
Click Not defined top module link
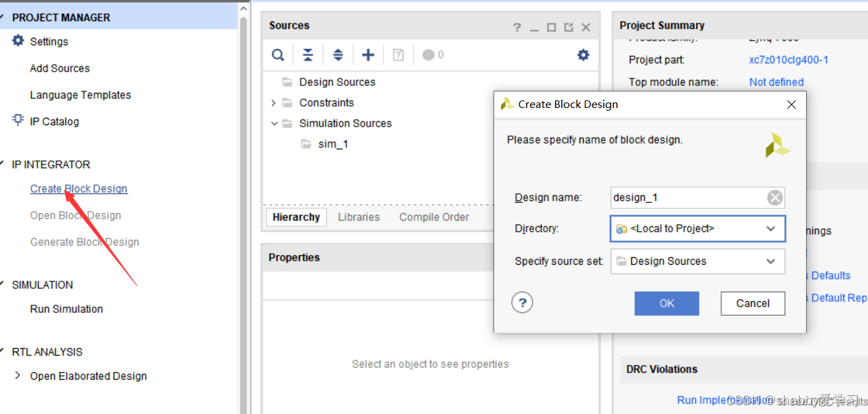click(776, 82)
